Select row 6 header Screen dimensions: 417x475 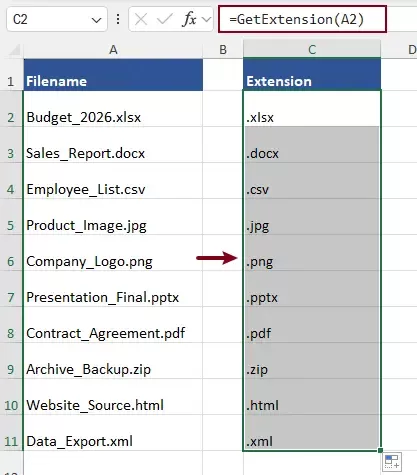point(11,261)
